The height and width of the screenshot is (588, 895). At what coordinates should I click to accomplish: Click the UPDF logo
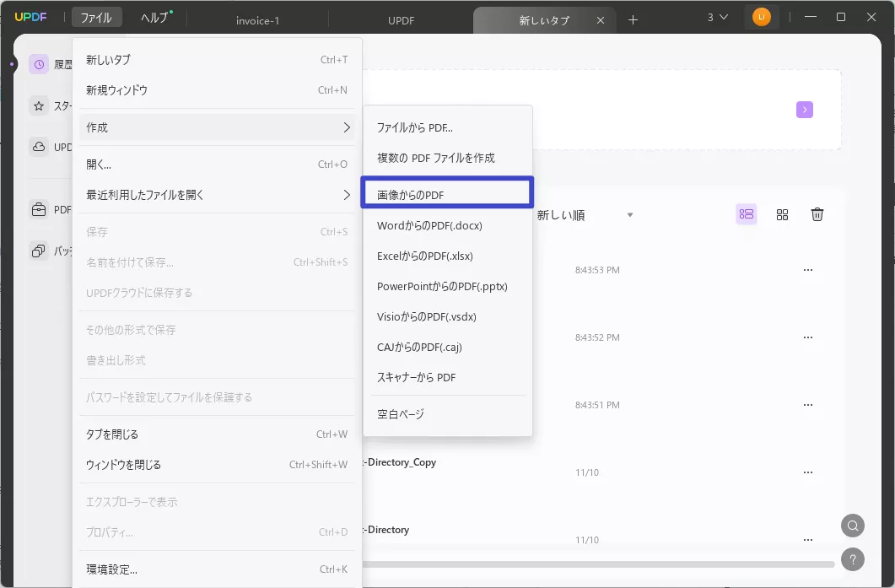(31, 17)
